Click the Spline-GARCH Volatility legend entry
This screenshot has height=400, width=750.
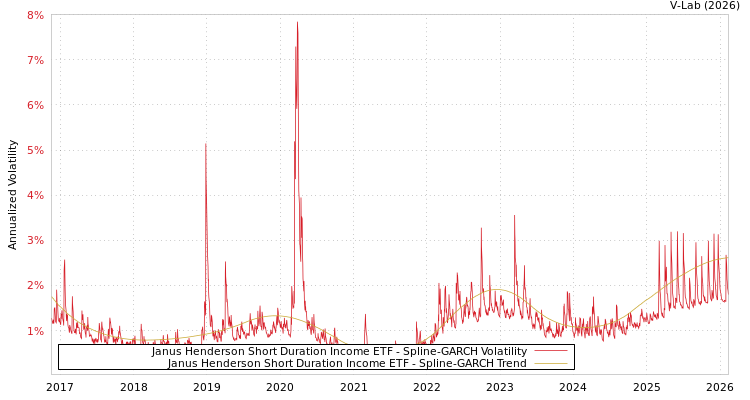339,351
